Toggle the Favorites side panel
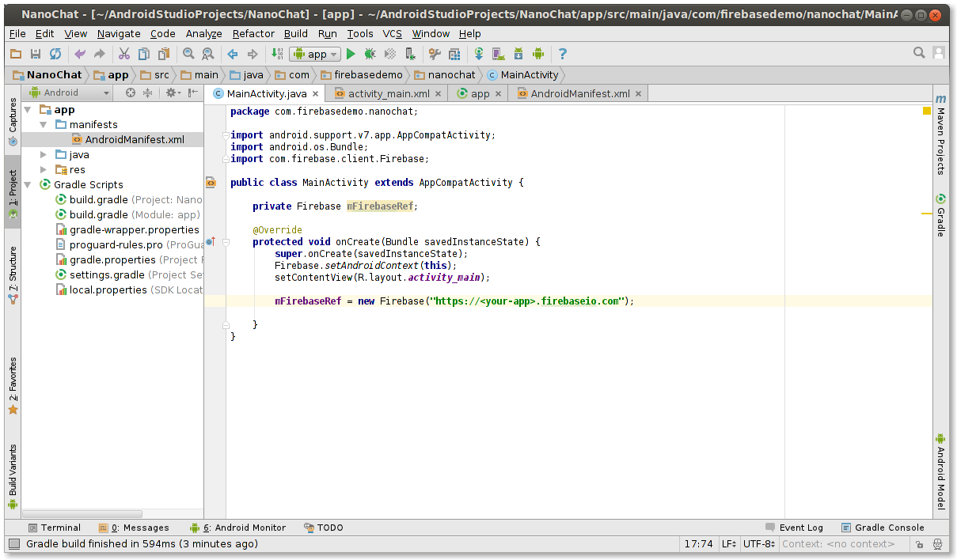Viewport: 957px width, 560px height. [13, 387]
